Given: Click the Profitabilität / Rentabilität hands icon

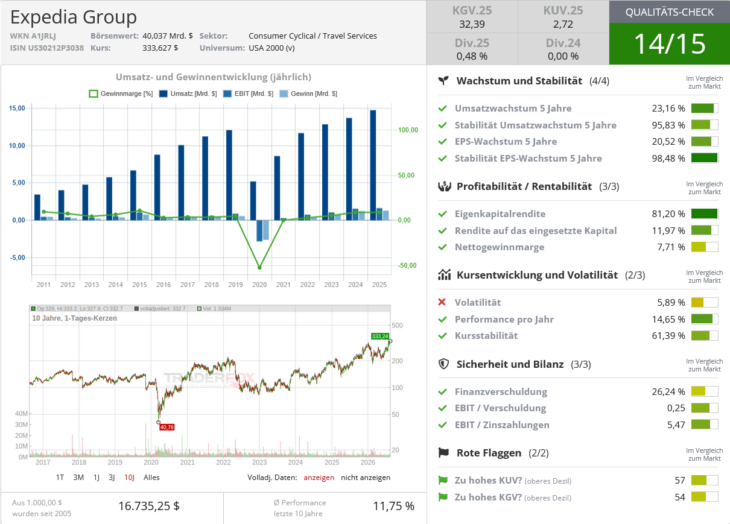Looking at the screenshot, I should click(444, 187).
